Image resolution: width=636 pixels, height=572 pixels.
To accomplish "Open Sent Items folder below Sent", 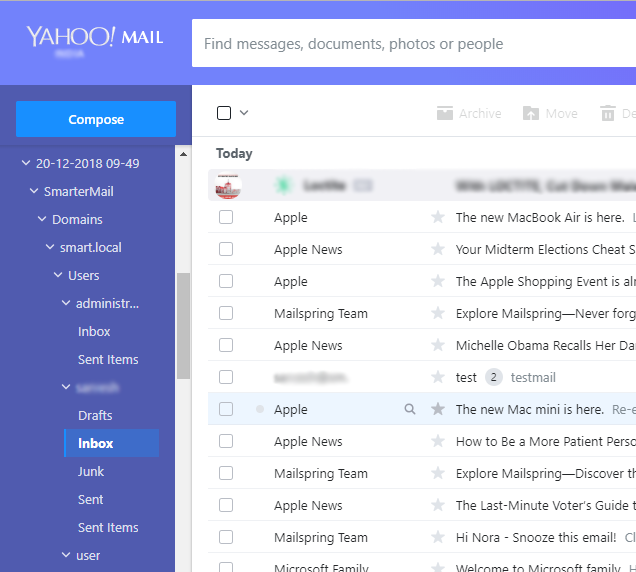I will [108, 527].
